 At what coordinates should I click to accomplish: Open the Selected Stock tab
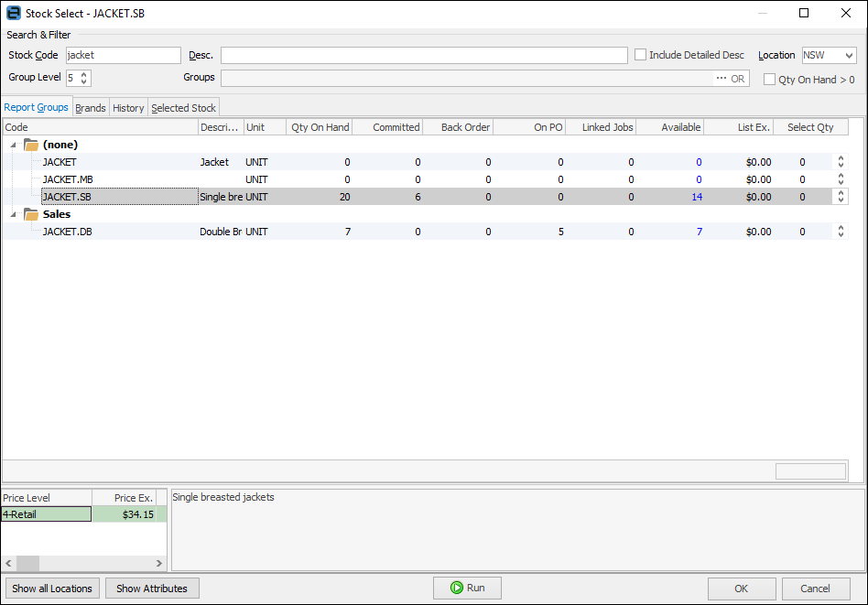point(183,107)
